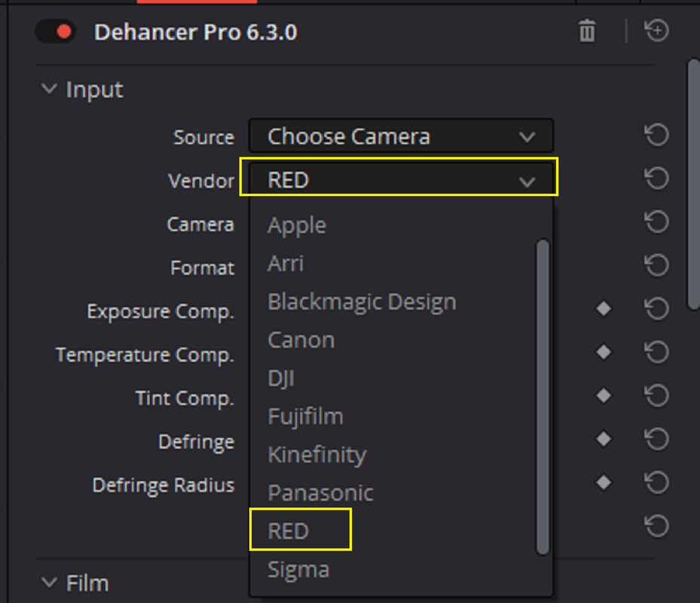Add keyframe for Exposure Comp.
700x603 pixels.
pyautogui.click(x=604, y=308)
